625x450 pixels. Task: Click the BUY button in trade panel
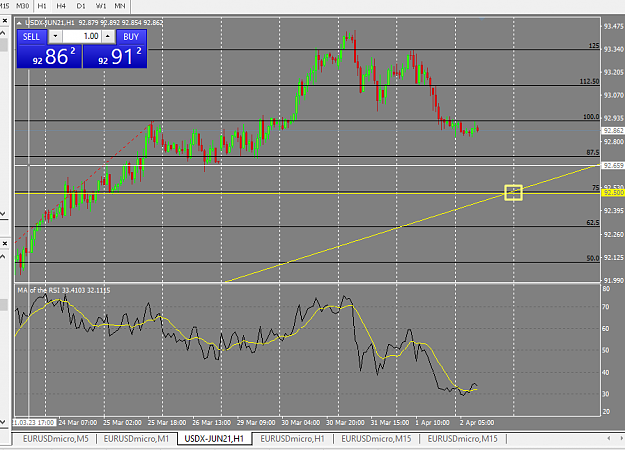click(131, 37)
